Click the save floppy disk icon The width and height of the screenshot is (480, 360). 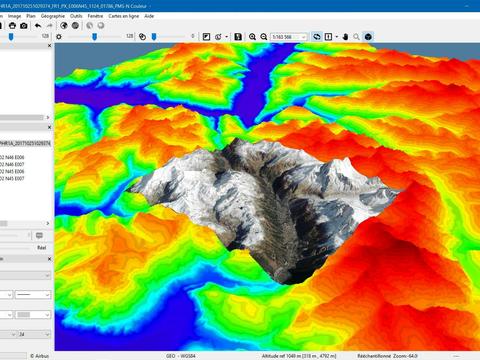[238, 37]
